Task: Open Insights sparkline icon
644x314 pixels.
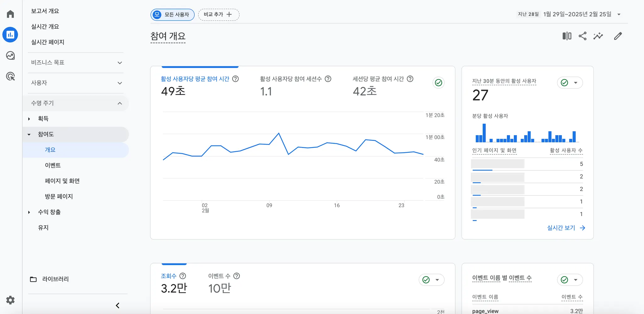Action: click(x=598, y=36)
